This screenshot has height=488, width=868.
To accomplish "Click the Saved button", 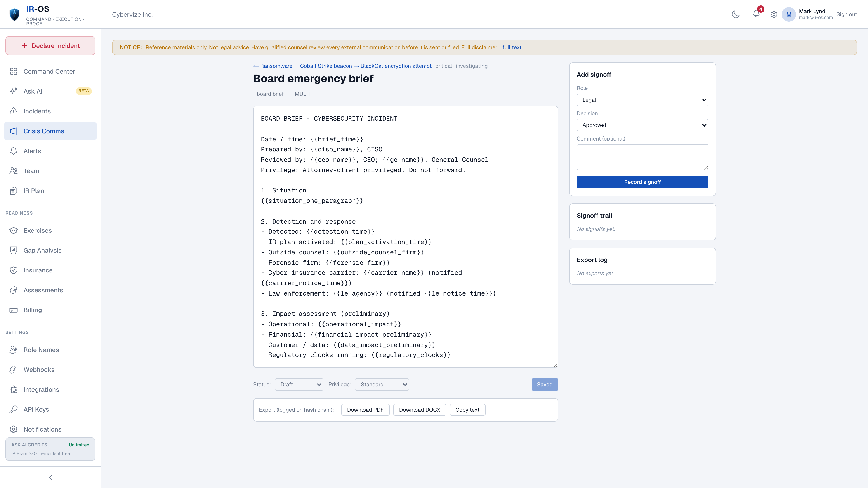I will (x=545, y=384).
